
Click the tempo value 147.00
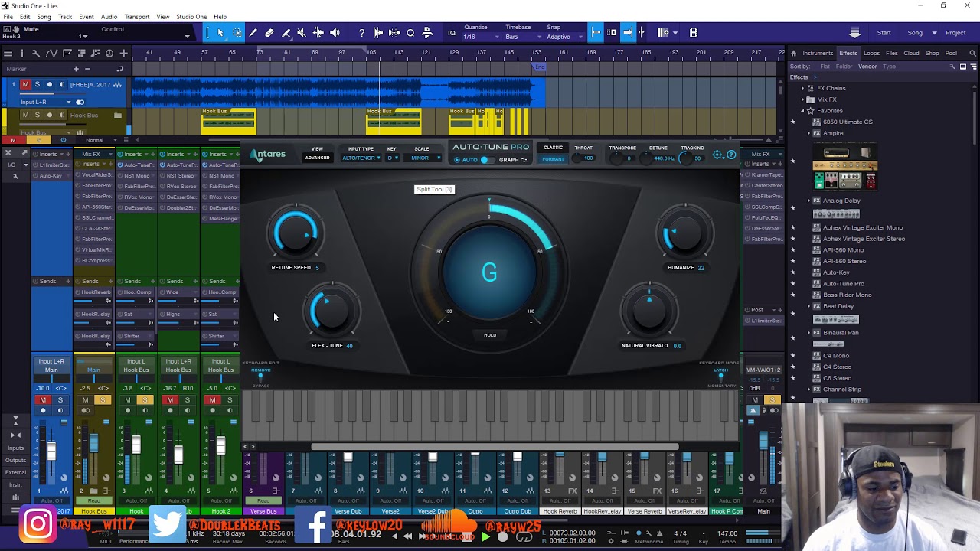727,533
